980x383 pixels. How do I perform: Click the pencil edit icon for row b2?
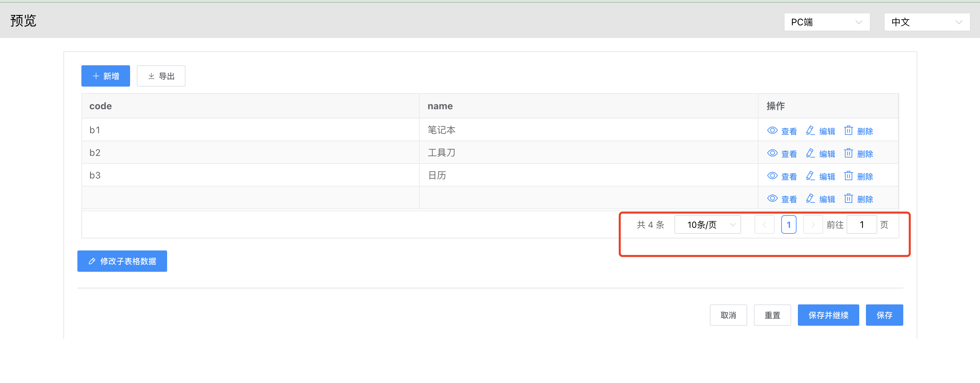click(x=810, y=153)
